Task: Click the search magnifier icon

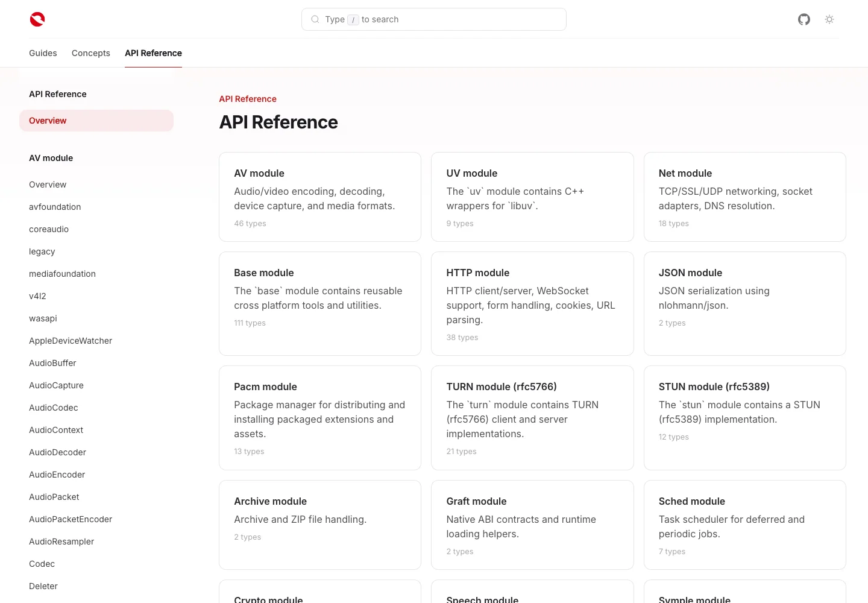Action: [x=315, y=19]
